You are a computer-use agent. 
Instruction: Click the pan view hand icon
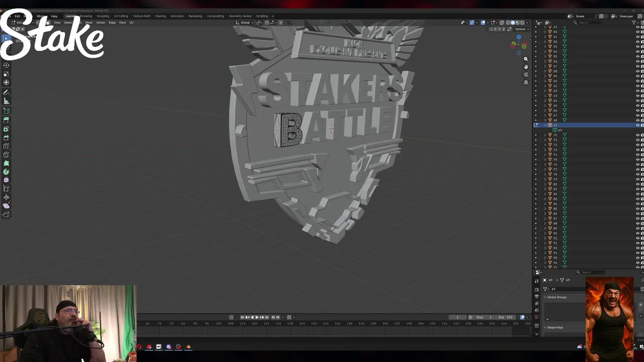coord(526,66)
